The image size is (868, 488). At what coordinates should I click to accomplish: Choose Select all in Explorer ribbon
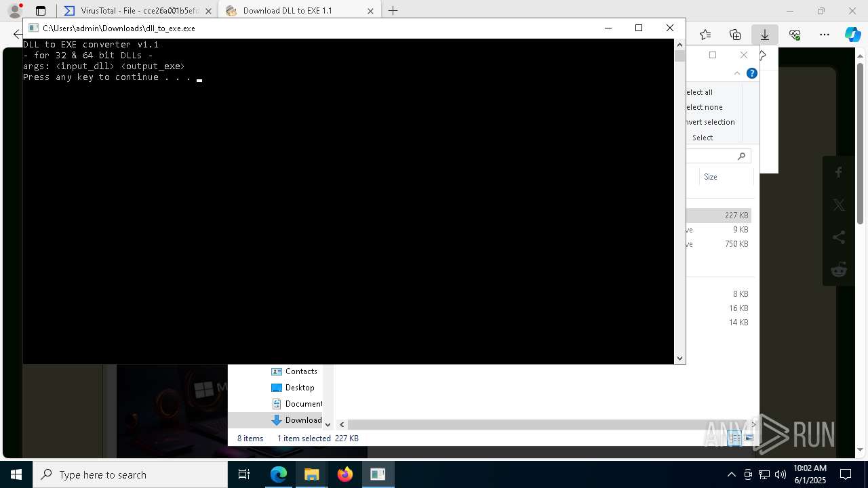(x=699, y=92)
